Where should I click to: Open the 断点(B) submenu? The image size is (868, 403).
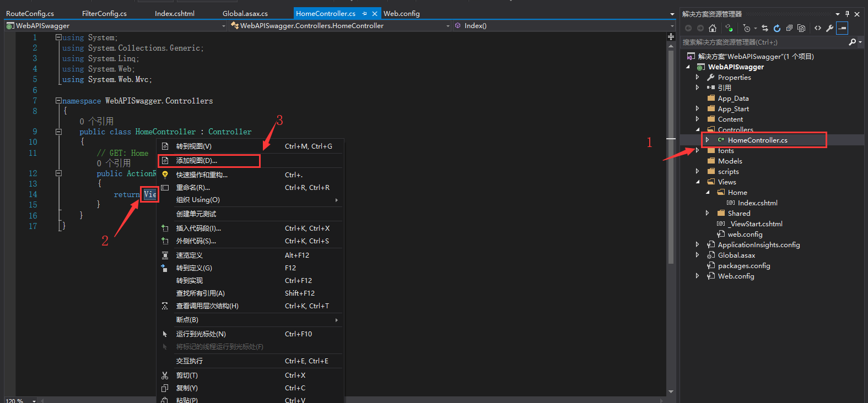tap(250, 320)
